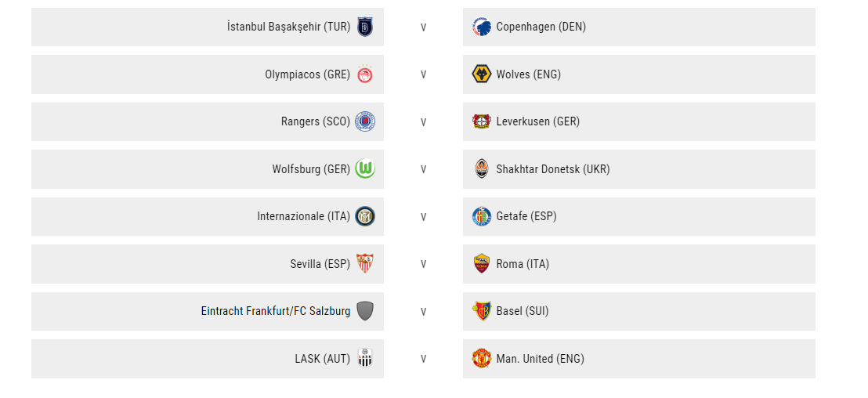The image size is (868, 398).
Task: Click the Olympiacos club crest
Action: click(365, 74)
